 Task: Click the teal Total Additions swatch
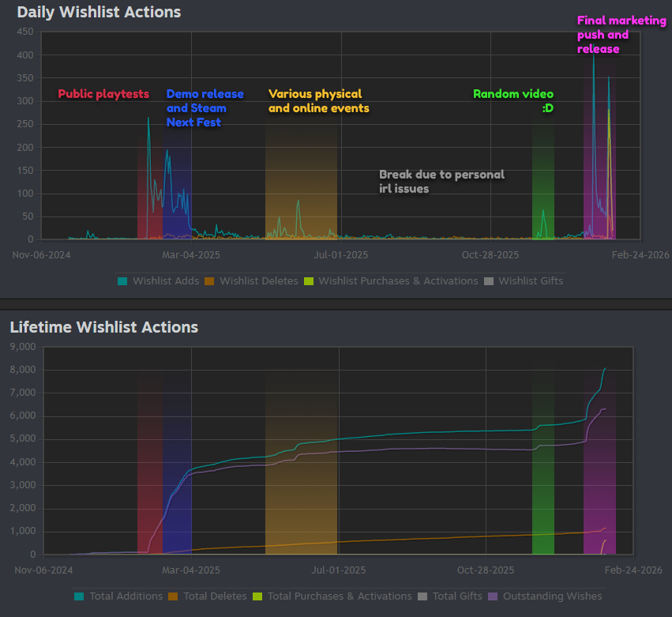tap(79, 596)
